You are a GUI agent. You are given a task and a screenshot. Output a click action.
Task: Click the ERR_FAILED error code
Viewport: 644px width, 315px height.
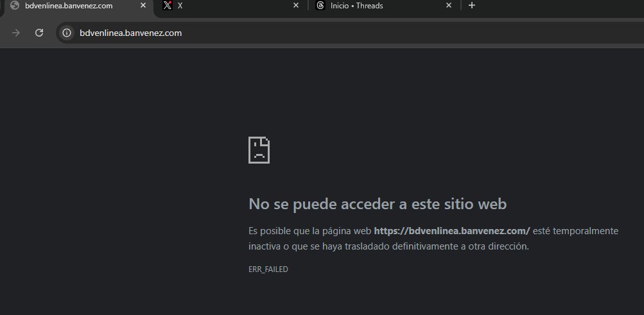(x=268, y=269)
